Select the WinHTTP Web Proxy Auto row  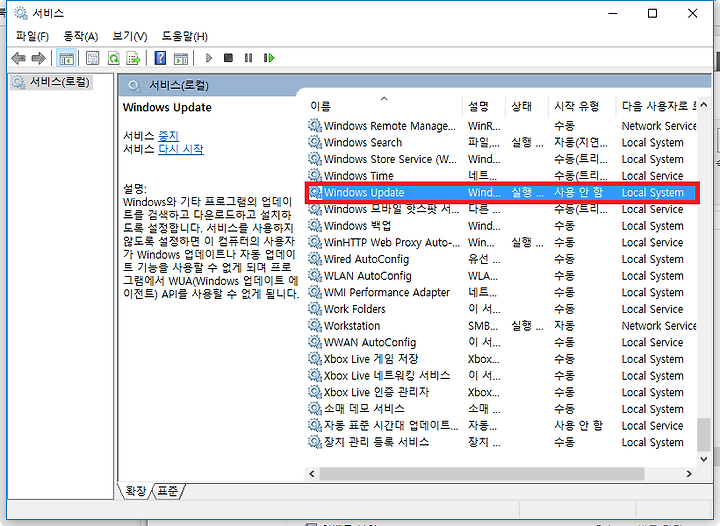pyautogui.click(x=502, y=242)
